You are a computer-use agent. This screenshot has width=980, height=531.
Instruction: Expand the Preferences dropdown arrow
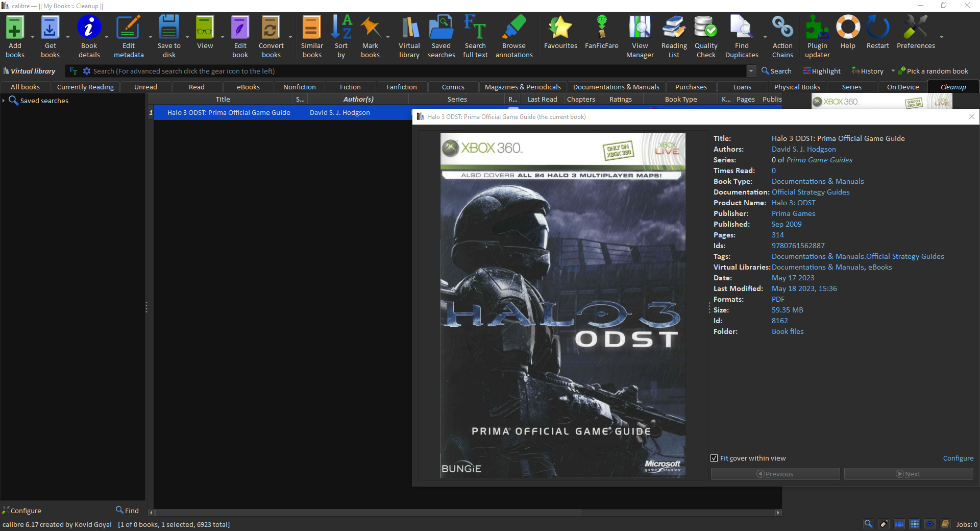pyautogui.click(x=941, y=37)
